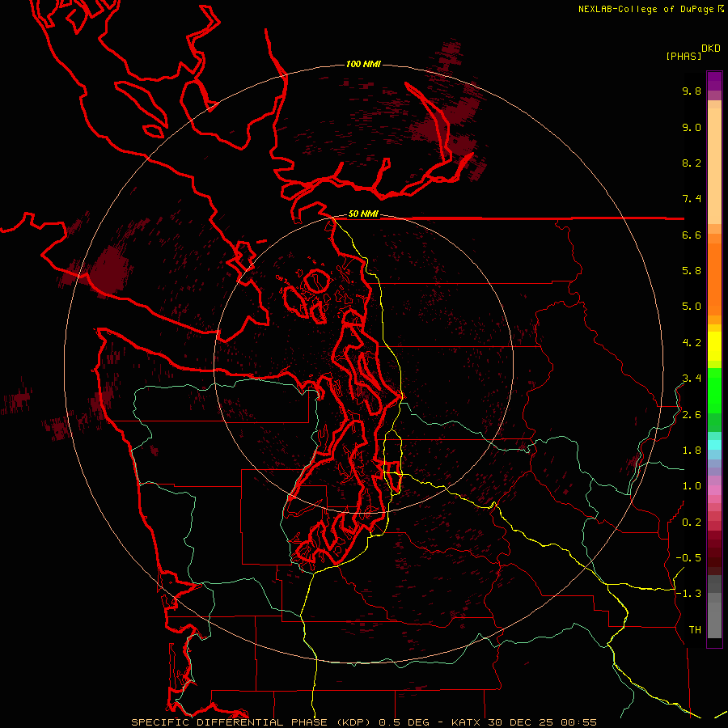Click the bright green color scale segment
Screen dimensions: 728x728
pyautogui.click(x=714, y=390)
